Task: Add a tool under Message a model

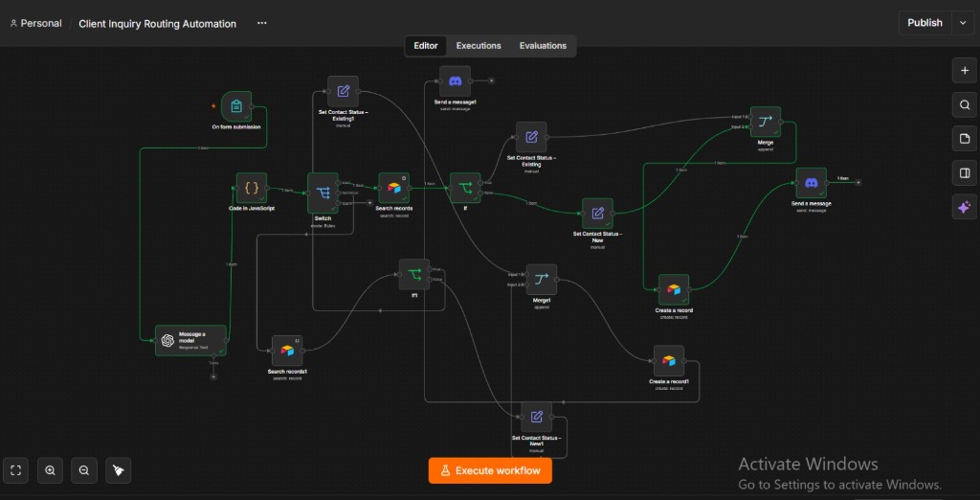Action: click(213, 376)
